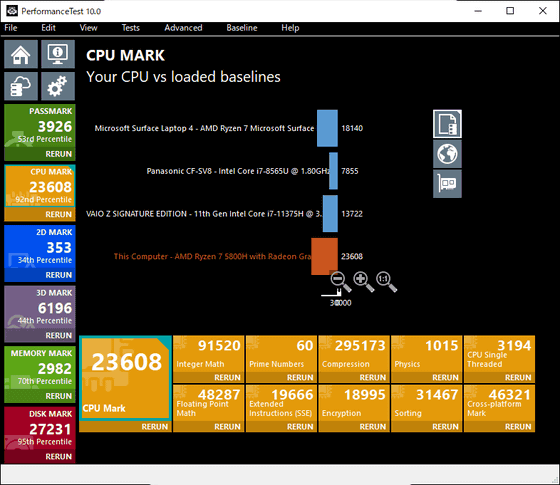Image resolution: width=560 pixels, height=485 pixels.
Task: Rerun the Encryption test
Action: pos(354,427)
